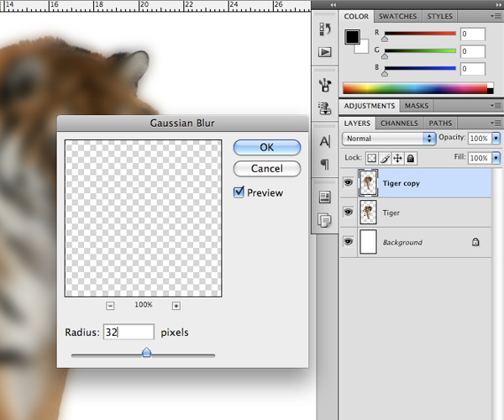504x420 pixels.
Task: Select the Tiger copy layer thumbnail
Action: pos(368,182)
